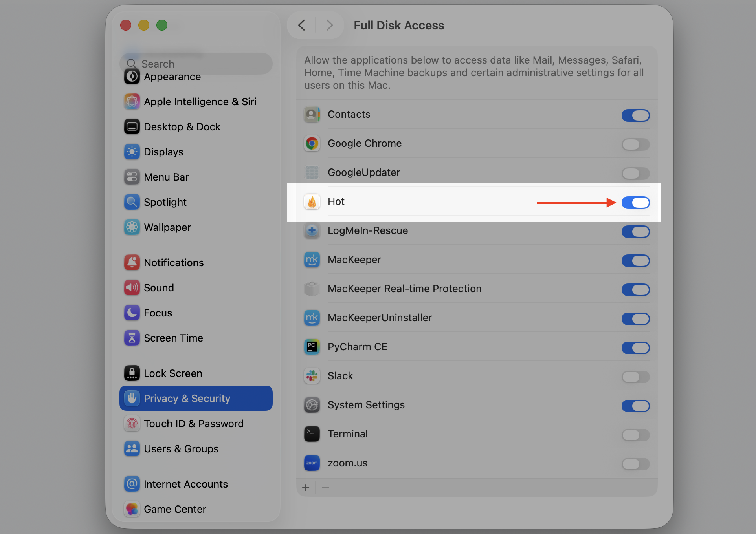Open the Users & Groups icon
The height and width of the screenshot is (534, 756).
click(132, 449)
